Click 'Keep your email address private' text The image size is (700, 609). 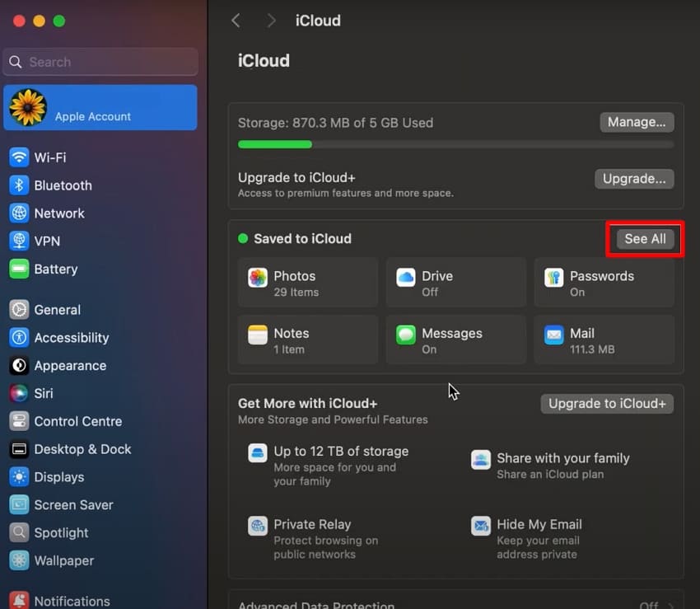pos(538,547)
